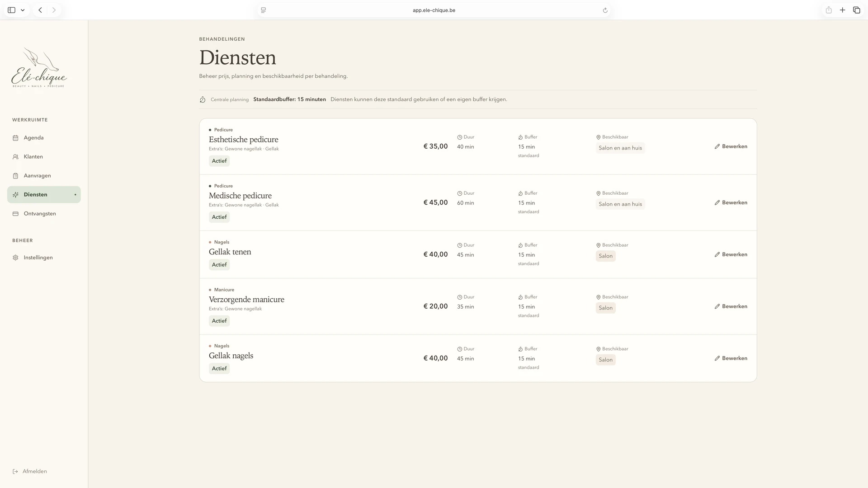
Task: Toggle the Safari sidebar icon
Action: click(12, 10)
